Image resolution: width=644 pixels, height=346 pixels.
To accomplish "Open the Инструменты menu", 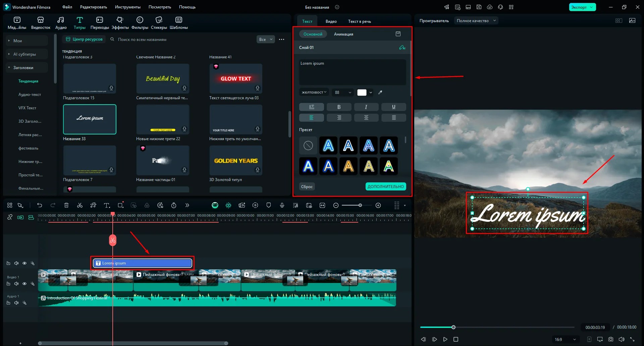I will 127,7.
